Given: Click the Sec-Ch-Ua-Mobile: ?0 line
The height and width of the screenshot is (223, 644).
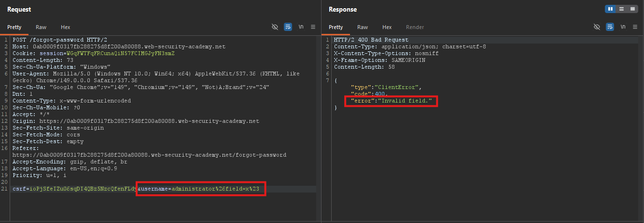Looking at the screenshot, I should [x=46, y=108].
